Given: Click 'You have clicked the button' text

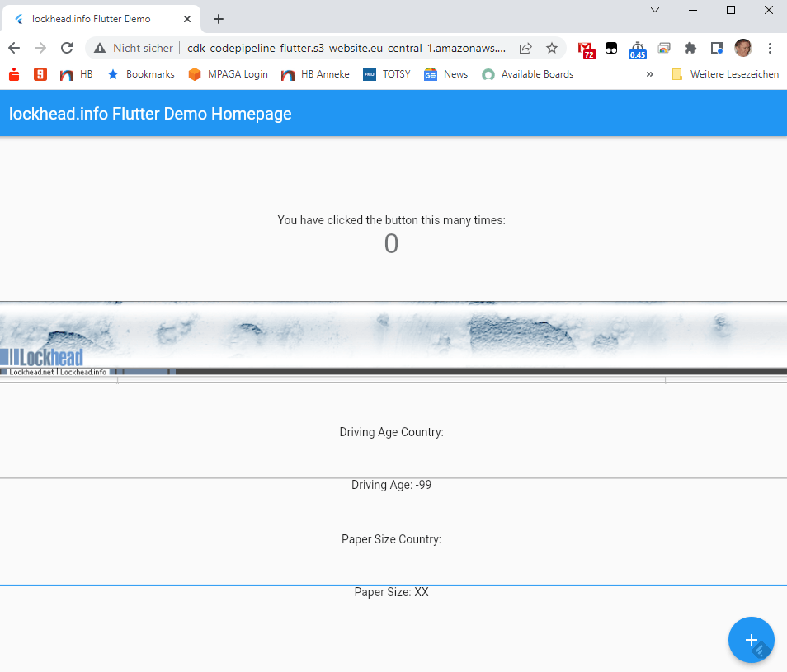Looking at the screenshot, I should pos(392,220).
